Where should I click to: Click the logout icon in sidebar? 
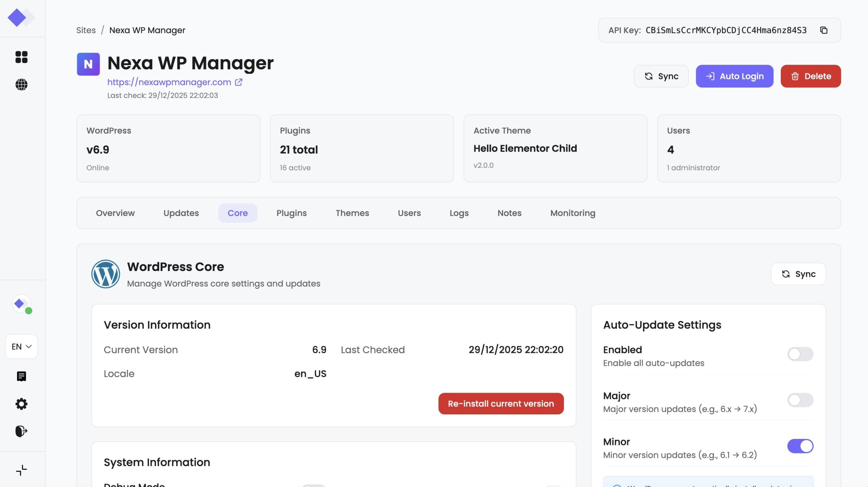pos(21,431)
